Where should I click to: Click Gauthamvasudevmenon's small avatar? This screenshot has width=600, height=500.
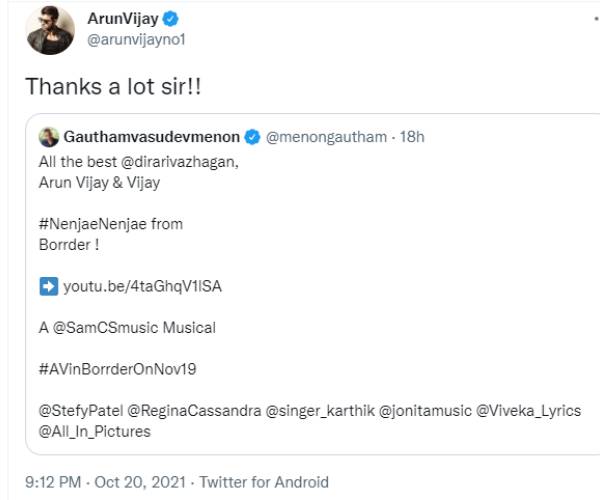coord(47,136)
